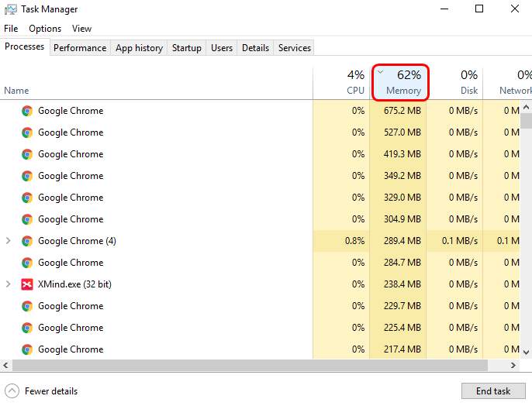Image resolution: width=532 pixels, height=406 pixels.
Task: Click the 289.4 MB memory value
Action: pyautogui.click(x=402, y=241)
